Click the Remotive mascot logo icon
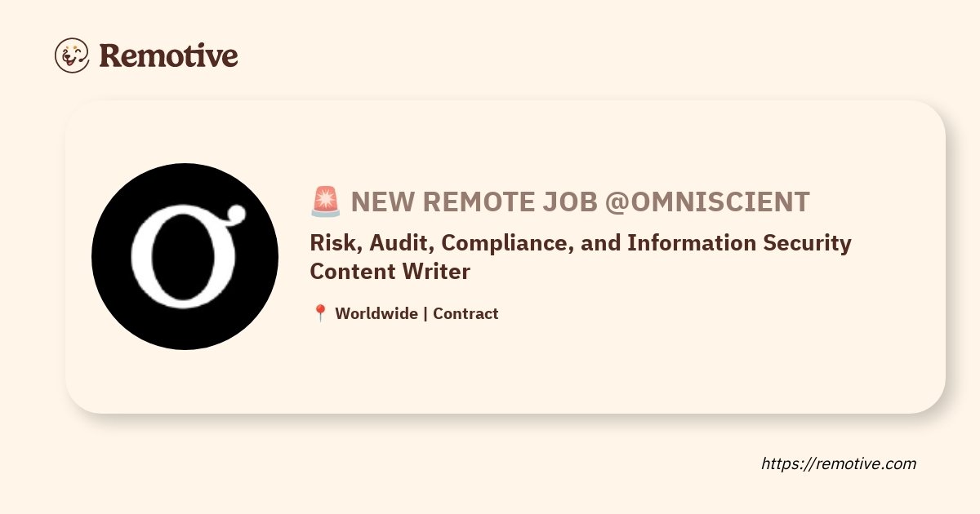Image resolution: width=980 pixels, height=514 pixels. [72, 55]
